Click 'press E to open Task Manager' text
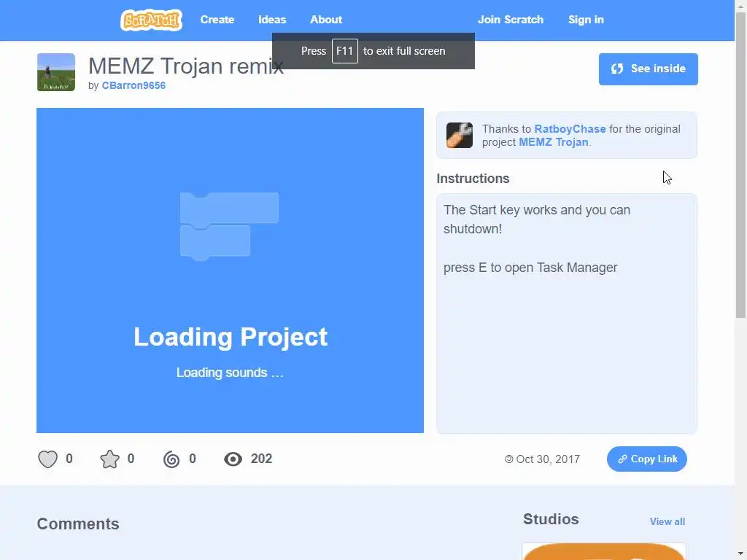 click(x=530, y=268)
